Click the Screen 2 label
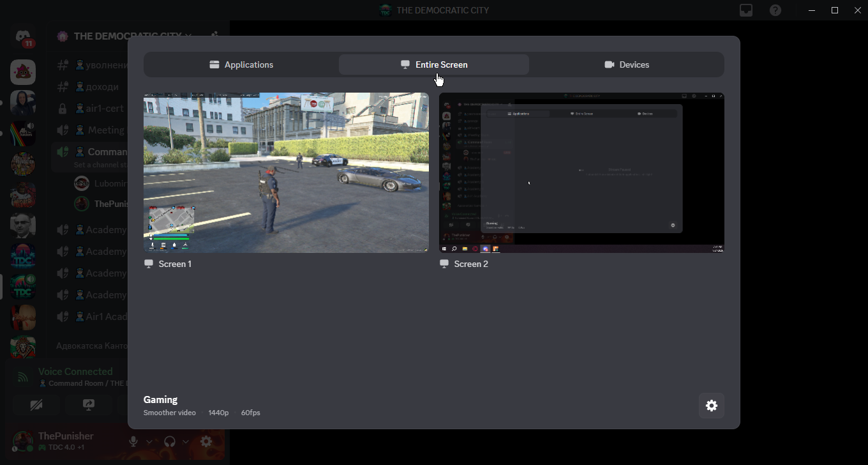Image resolution: width=868 pixels, height=465 pixels. pyautogui.click(x=471, y=264)
